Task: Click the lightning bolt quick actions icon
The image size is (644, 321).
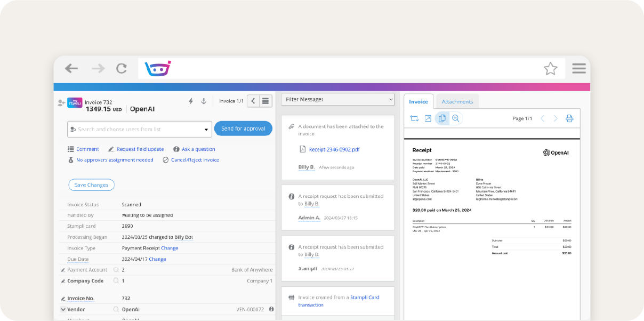Action: 190,101
